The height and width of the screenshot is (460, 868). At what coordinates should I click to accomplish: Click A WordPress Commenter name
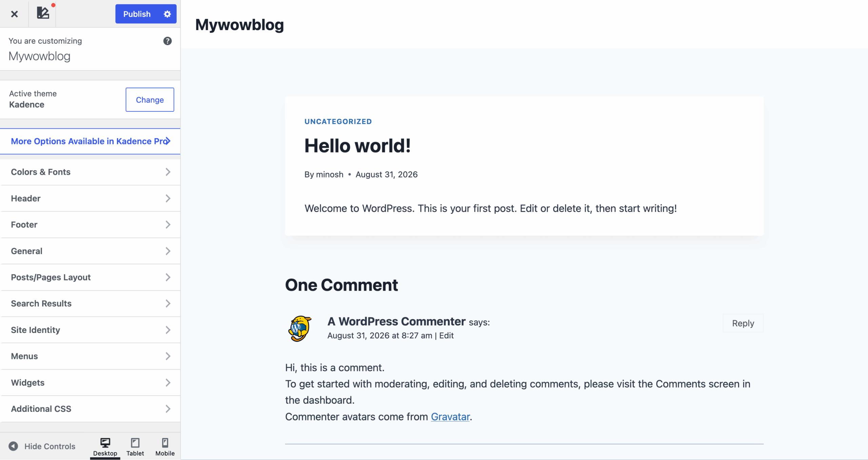tap(396, 321)
